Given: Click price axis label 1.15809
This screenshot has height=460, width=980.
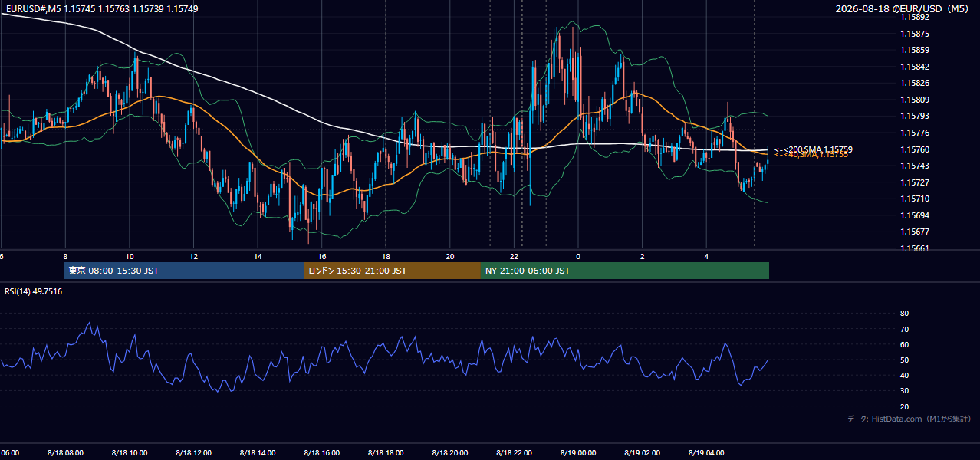Looking at the screenshot, I should click(x=916, y=100).
